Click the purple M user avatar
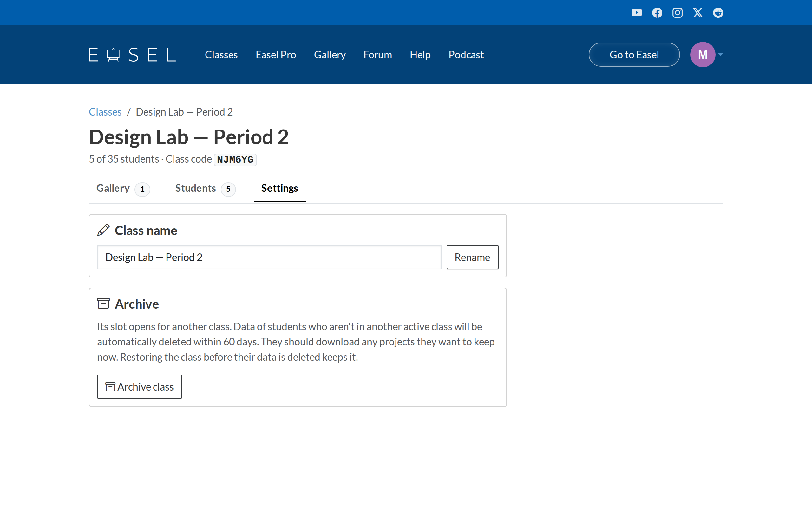Screen dimensions: 812x508 [702, 54]
